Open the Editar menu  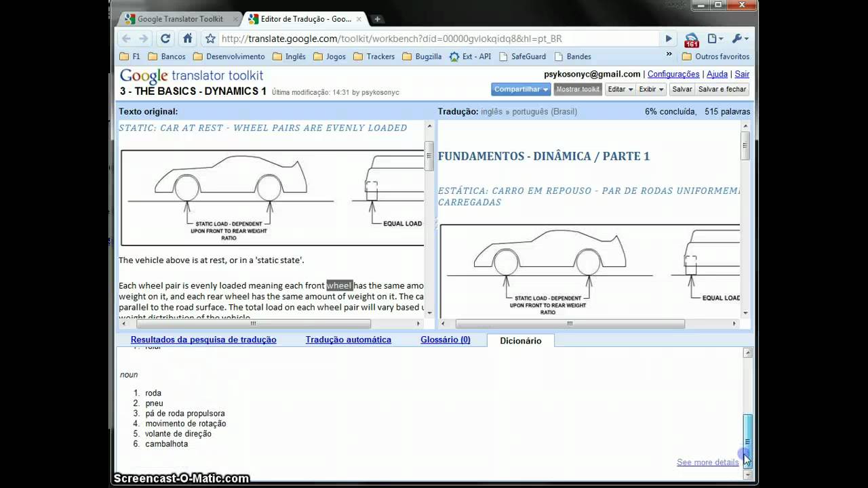tap(620, 89)
